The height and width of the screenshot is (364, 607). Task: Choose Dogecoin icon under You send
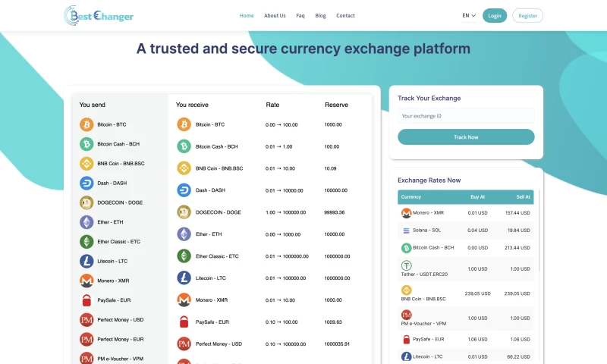coord(86,202)
